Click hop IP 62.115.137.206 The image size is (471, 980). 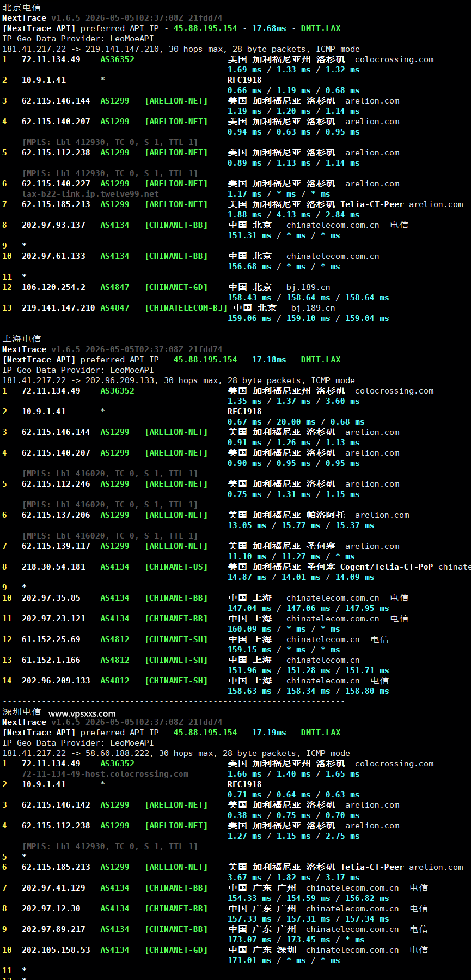(x=56, y=515)
